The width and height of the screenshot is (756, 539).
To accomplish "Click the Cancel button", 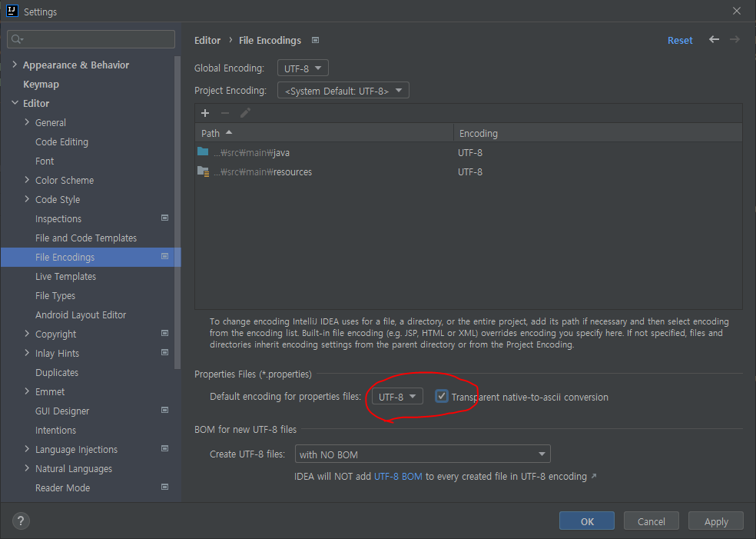I will coord(651,521).
